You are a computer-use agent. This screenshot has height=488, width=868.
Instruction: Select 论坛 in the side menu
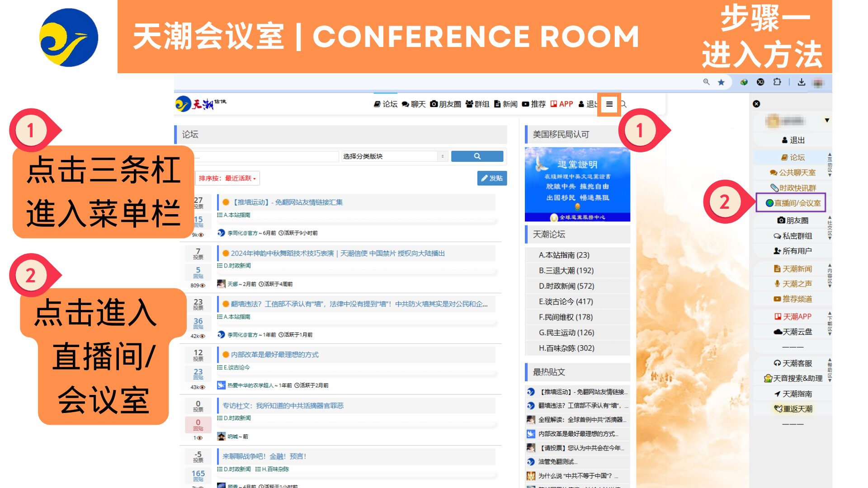click(793, 157)
